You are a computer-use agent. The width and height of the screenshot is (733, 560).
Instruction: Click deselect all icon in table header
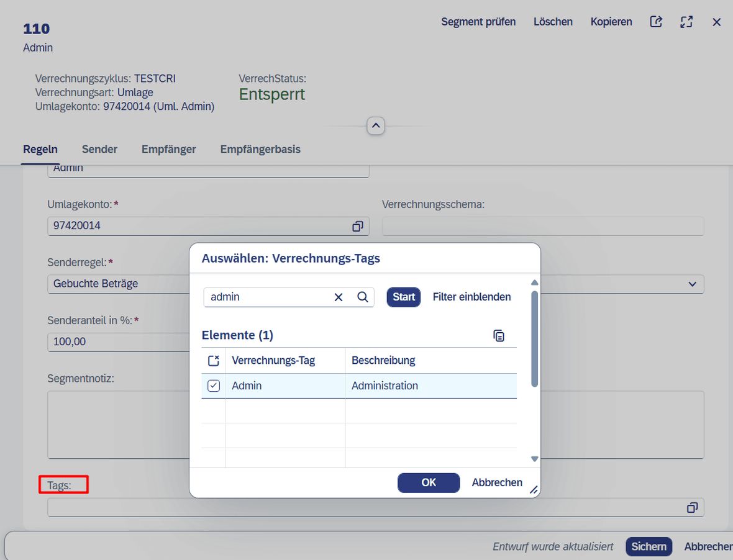coord(214,361)
